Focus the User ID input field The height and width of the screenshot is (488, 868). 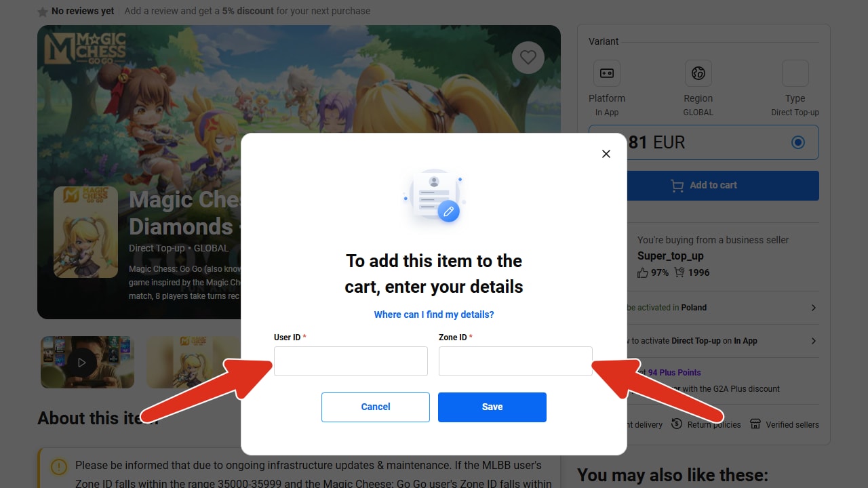pyautogui.click(x=351, y=361)
